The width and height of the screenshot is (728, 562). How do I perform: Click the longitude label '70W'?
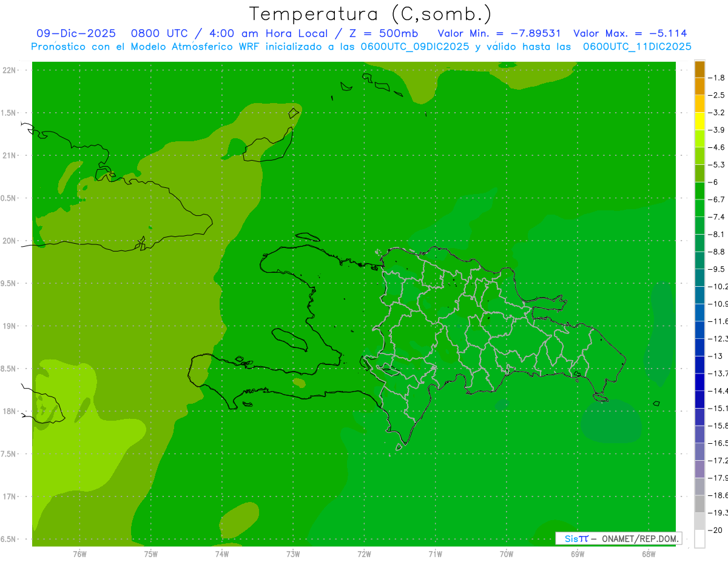(507, 554)
